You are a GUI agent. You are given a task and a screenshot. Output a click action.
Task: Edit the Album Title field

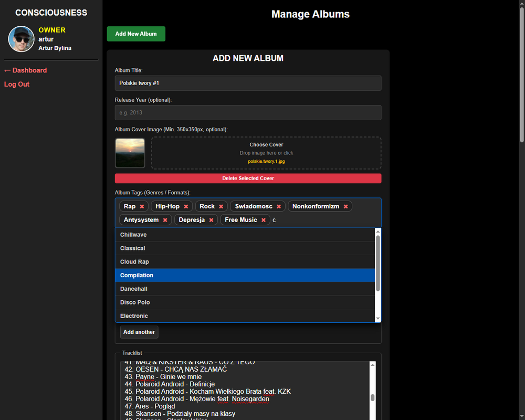point(248,83)
